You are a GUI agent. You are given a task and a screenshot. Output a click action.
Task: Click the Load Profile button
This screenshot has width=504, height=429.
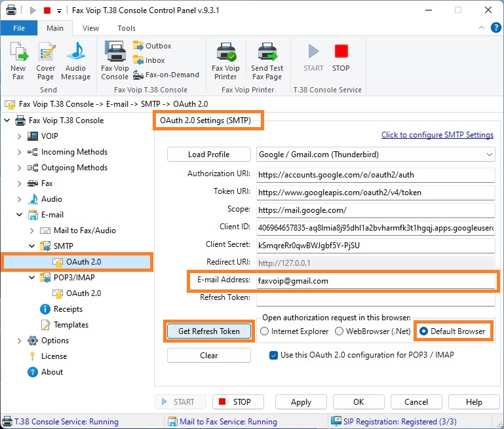point(209,155)
